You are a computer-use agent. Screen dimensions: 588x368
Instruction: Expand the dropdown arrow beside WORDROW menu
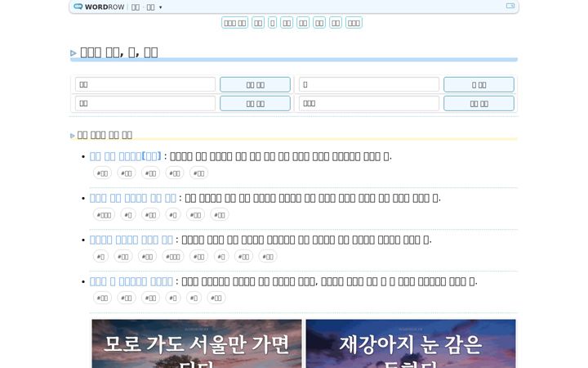point(161,7)
